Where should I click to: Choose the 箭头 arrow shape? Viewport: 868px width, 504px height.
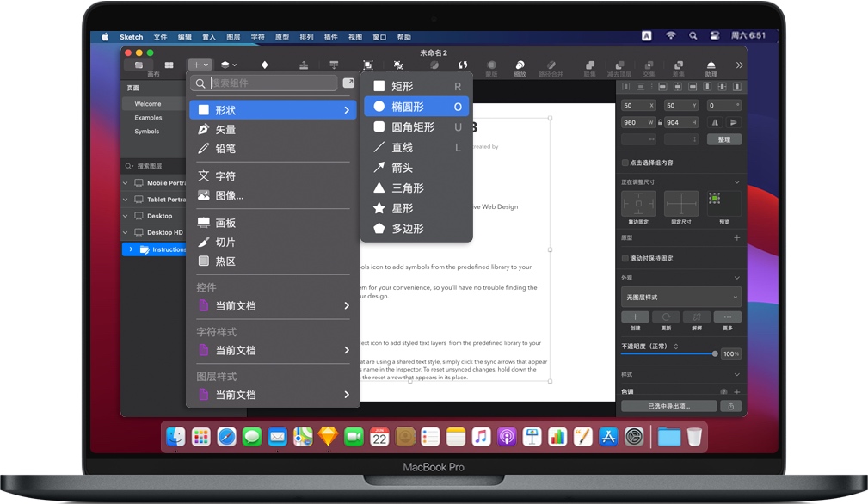click(x=416, y=168)
